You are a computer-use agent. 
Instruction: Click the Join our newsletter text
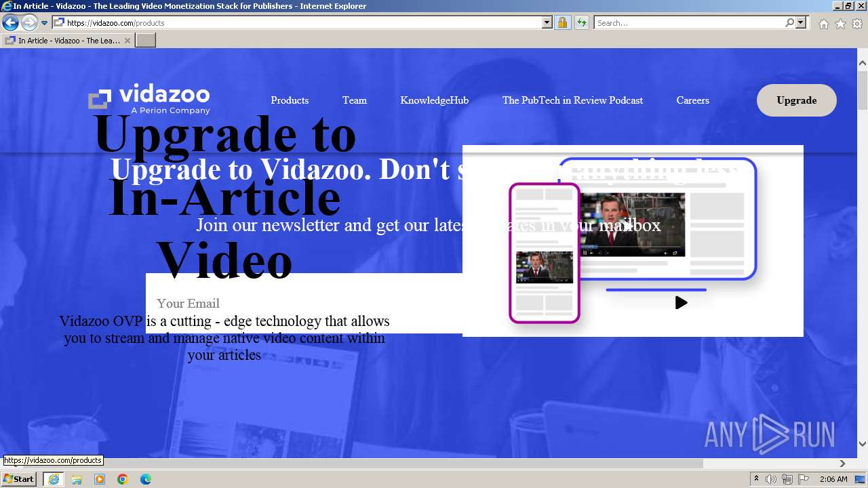point(429,225)
